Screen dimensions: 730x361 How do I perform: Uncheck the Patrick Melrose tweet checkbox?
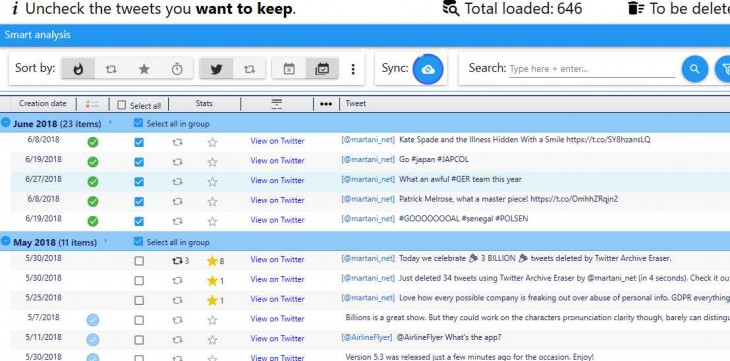pyautogui.click(x=139, y=202)
